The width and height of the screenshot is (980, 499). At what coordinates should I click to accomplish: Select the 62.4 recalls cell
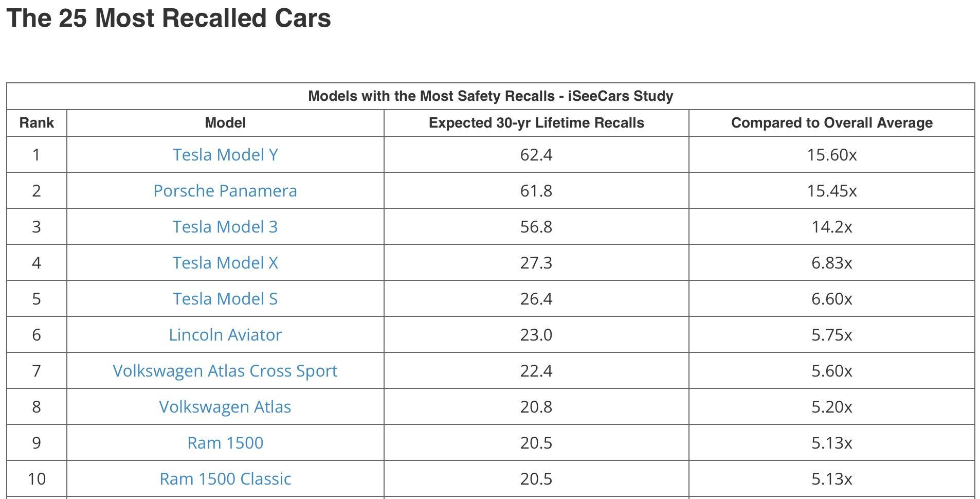pyautogui.click(x=536, y=155)
